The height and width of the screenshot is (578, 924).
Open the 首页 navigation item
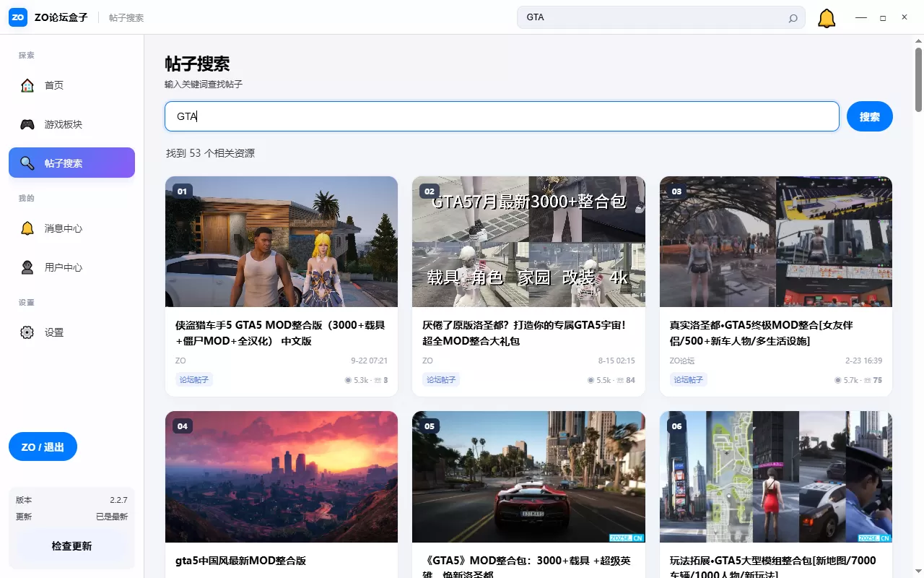point(71,85)
